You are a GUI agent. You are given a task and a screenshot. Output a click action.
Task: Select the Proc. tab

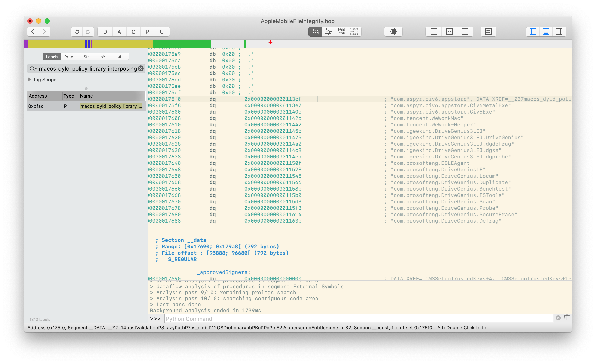[69, 57]
